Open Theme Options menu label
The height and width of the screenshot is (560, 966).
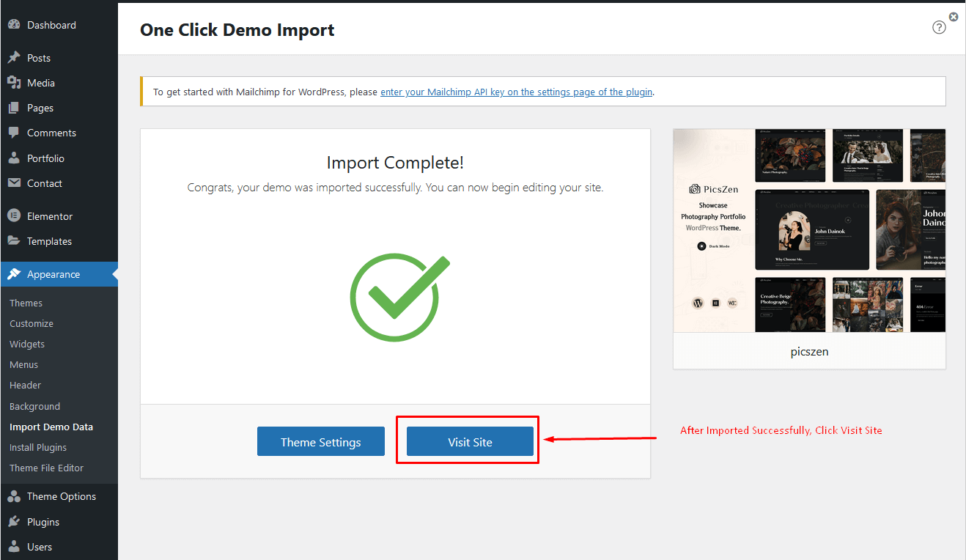(x=62, y=496)
